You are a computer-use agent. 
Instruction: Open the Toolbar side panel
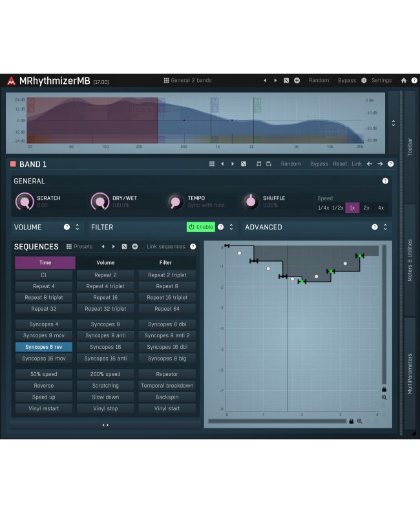coord(410,147)
